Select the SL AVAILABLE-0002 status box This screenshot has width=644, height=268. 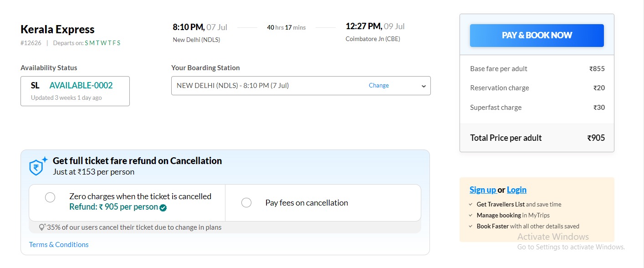75,91
